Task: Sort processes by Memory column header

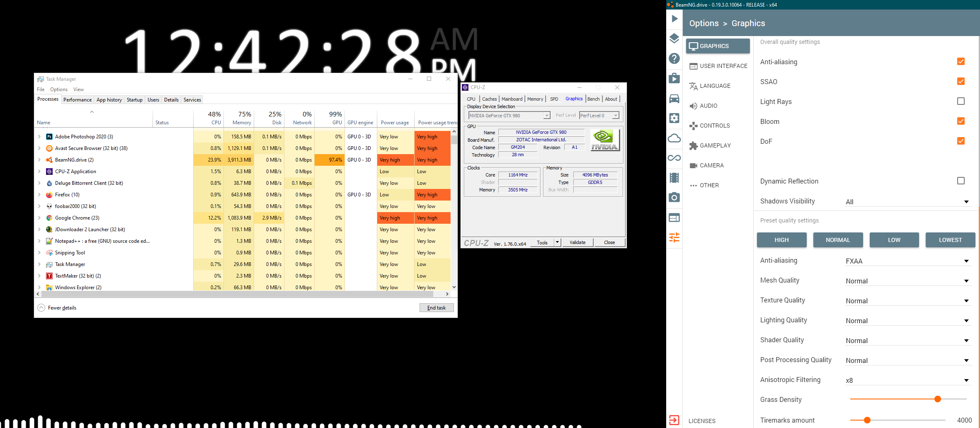Action: click(x=239, y=118)
